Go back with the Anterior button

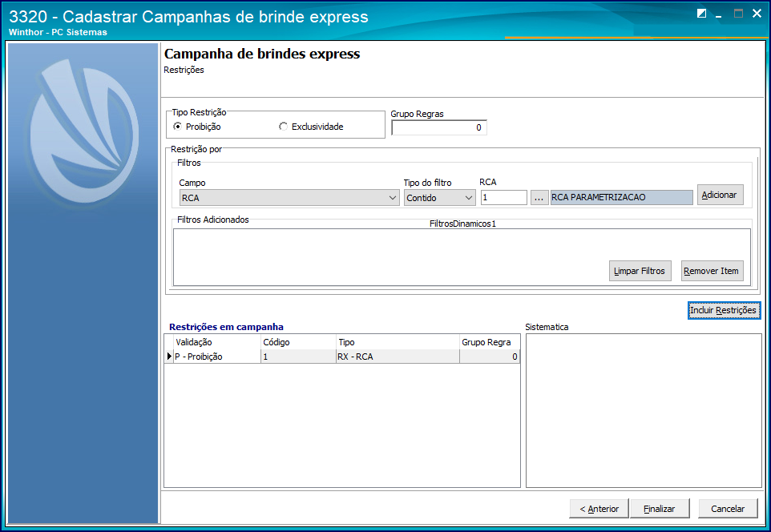click(x=599, y=509)
